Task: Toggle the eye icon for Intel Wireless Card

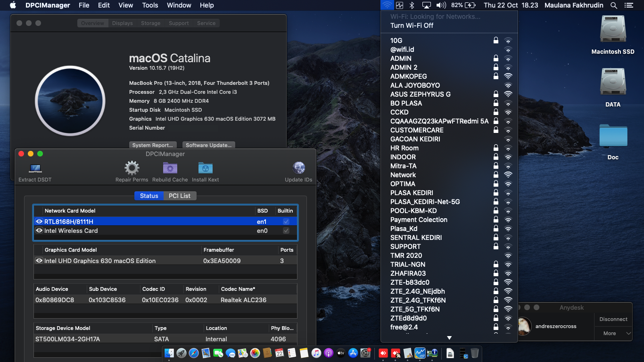Action: (x=39, y=230)
